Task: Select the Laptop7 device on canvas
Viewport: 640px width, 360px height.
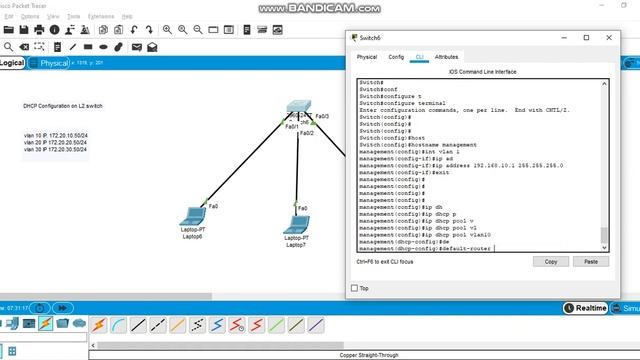Action: coord(297,225)
